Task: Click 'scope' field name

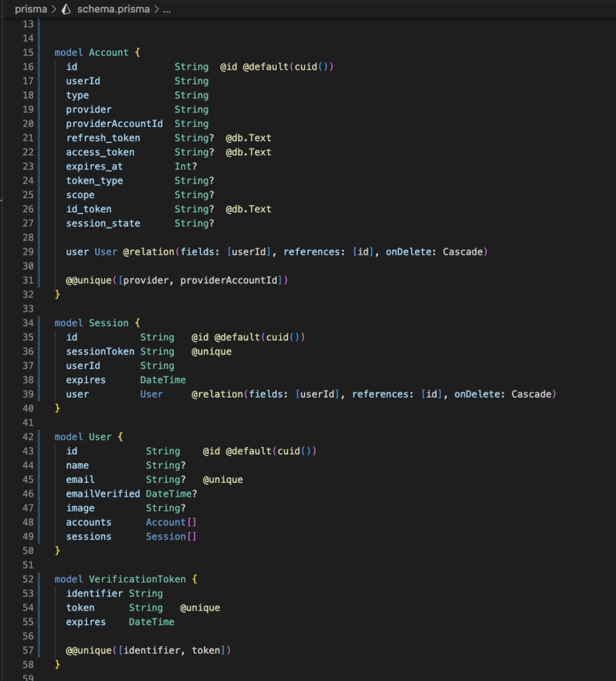Action: (x=80, y=195)
